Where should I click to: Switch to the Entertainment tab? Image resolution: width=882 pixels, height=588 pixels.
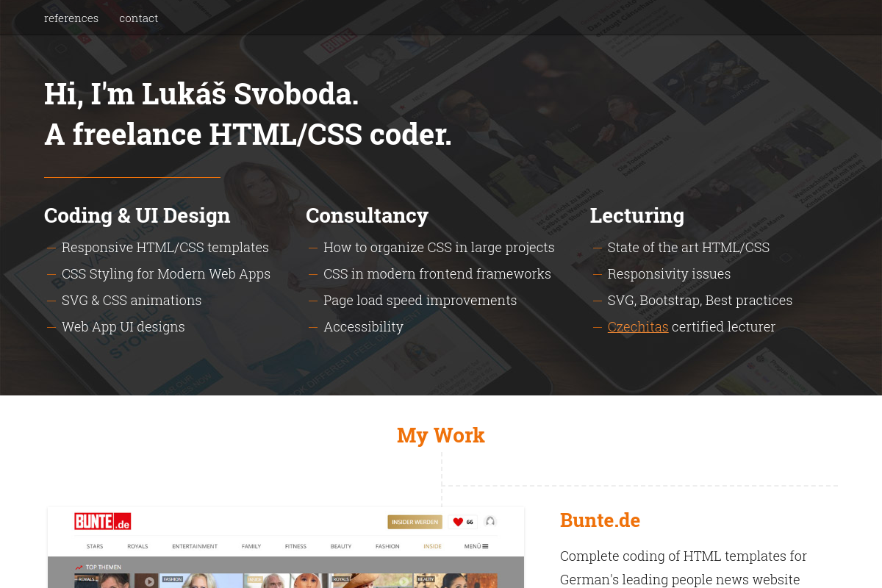195,546
